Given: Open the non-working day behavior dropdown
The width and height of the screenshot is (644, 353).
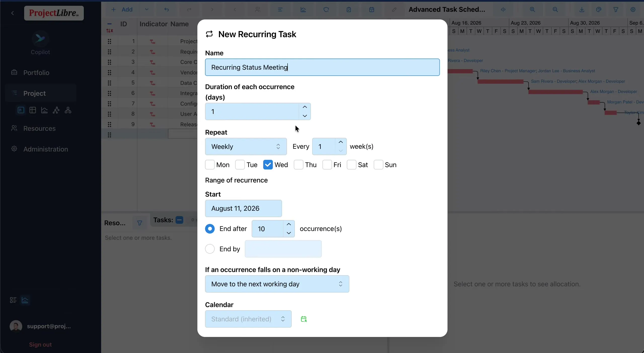Looking at the screenshot, I should tap(277, 284).
